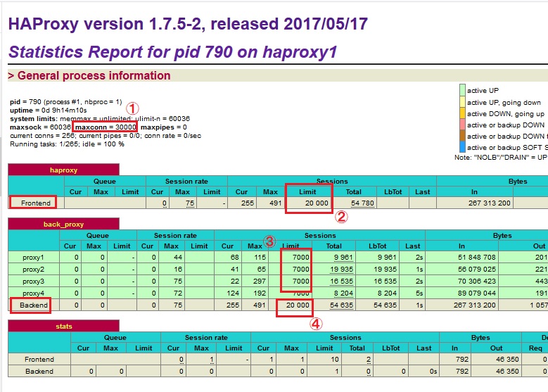Click 'Session rate' group header in back_proxy table

175,235
